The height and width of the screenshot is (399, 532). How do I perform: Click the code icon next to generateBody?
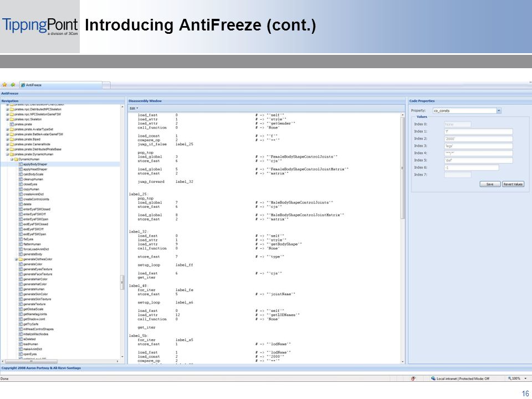point(21,254)
